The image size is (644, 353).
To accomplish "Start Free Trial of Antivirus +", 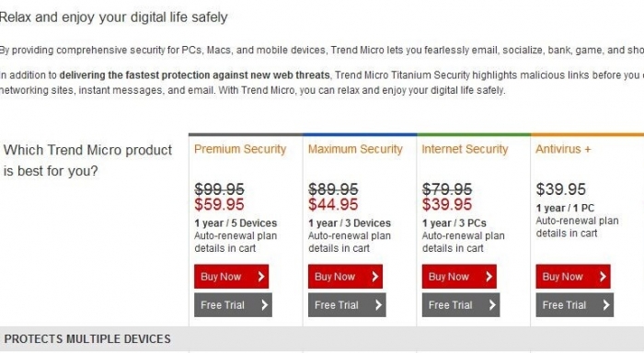I will point(575,305).
